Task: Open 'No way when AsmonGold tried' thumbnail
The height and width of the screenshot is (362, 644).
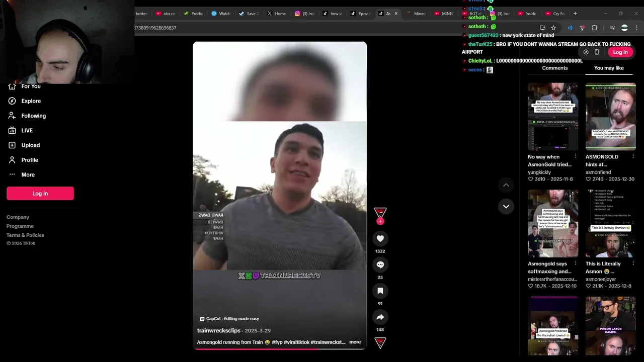Action: (x=553, y=116)
